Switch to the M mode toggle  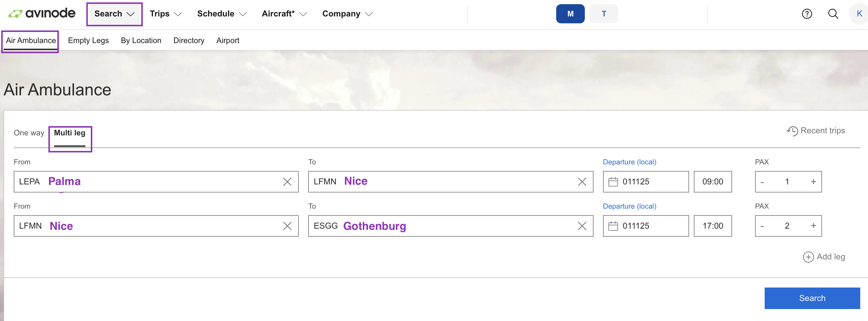coord(570,14)
